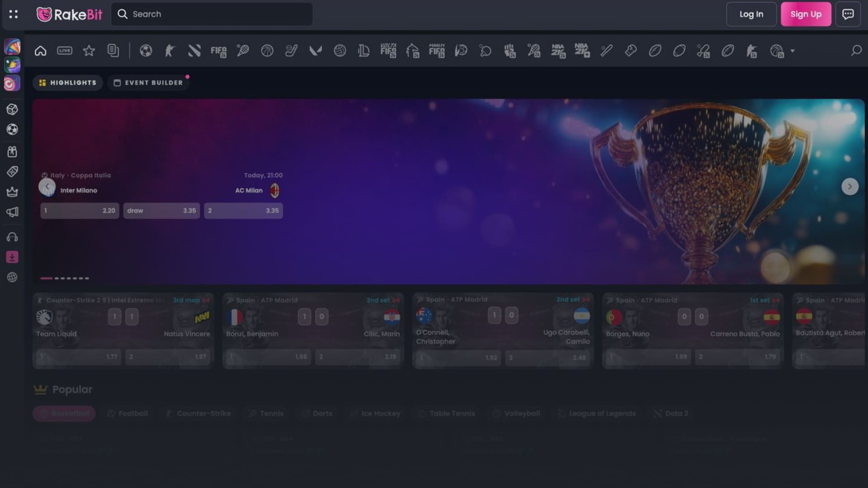Screen dimensions: 868x488
Task: Enable the LIVE events filter
Action: [x=65, y=51]
